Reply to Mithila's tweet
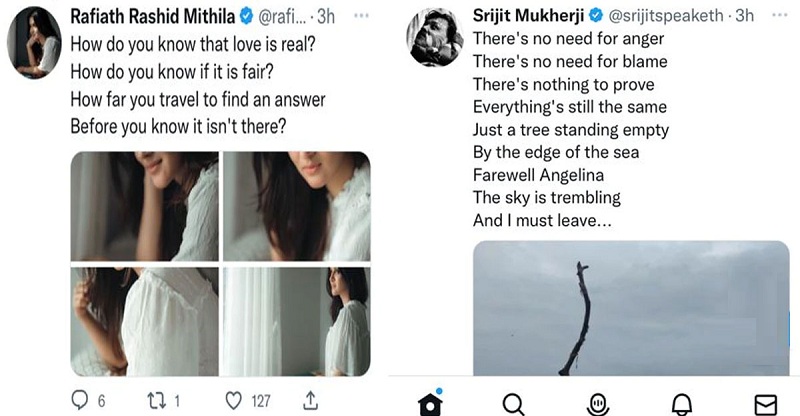The image size is (800, 416). [81, 401]
